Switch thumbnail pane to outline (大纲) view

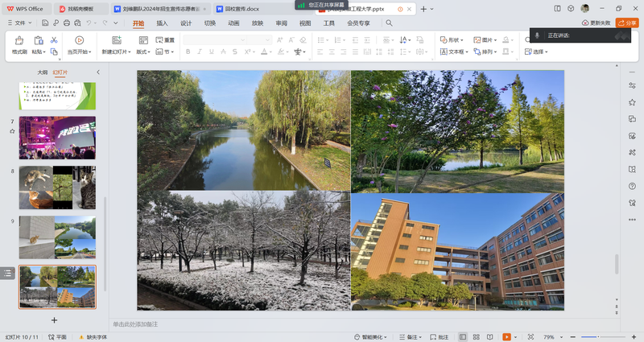42,72
